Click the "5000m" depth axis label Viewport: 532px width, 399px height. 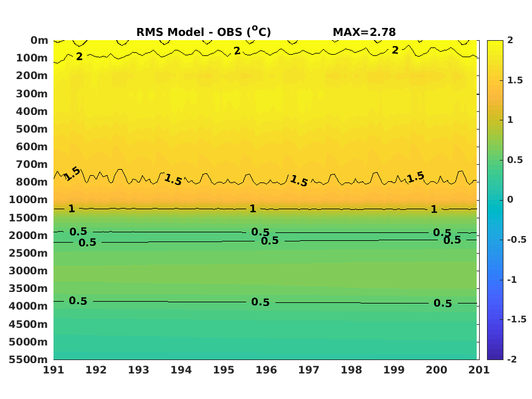pos(29,342)
